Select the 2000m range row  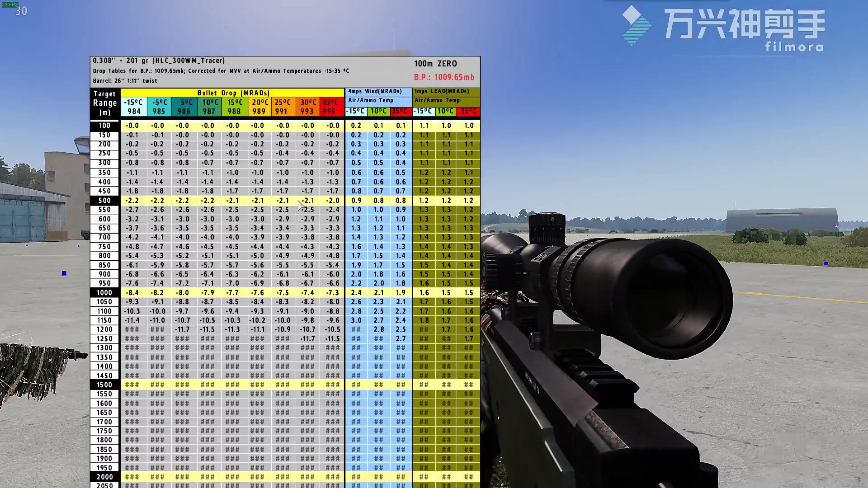point(104,477)
